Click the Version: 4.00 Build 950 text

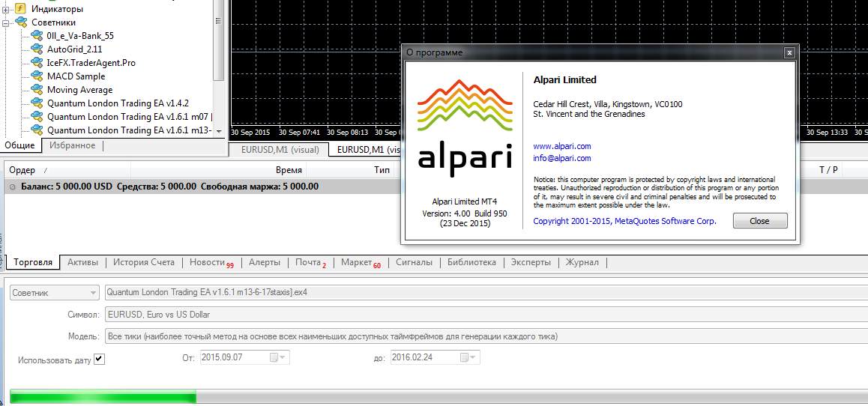(x=465, y=213)
